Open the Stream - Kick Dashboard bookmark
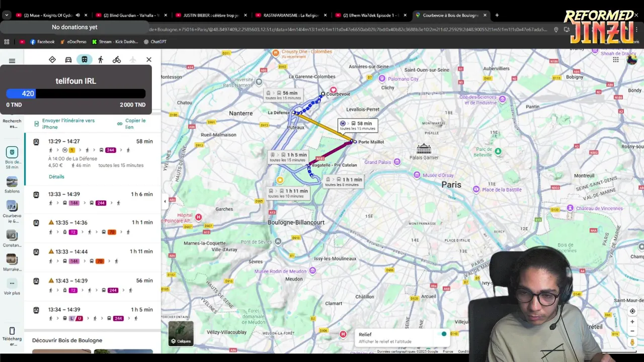The height and width of the screenshot is (362, 644). [x=115, y=42]
